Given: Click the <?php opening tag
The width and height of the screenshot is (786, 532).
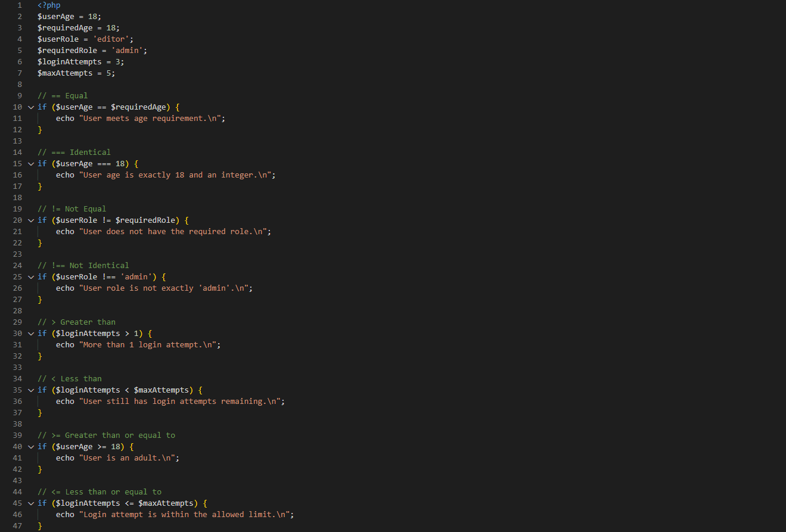Looking at the screenshot, I should (x=49, y=5).
